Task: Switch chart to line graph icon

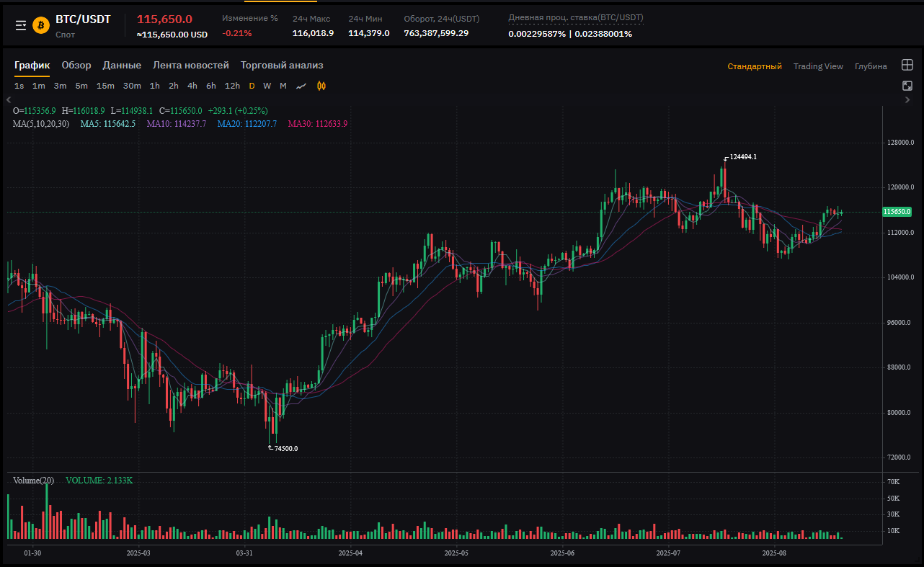Action: point(301,86)
